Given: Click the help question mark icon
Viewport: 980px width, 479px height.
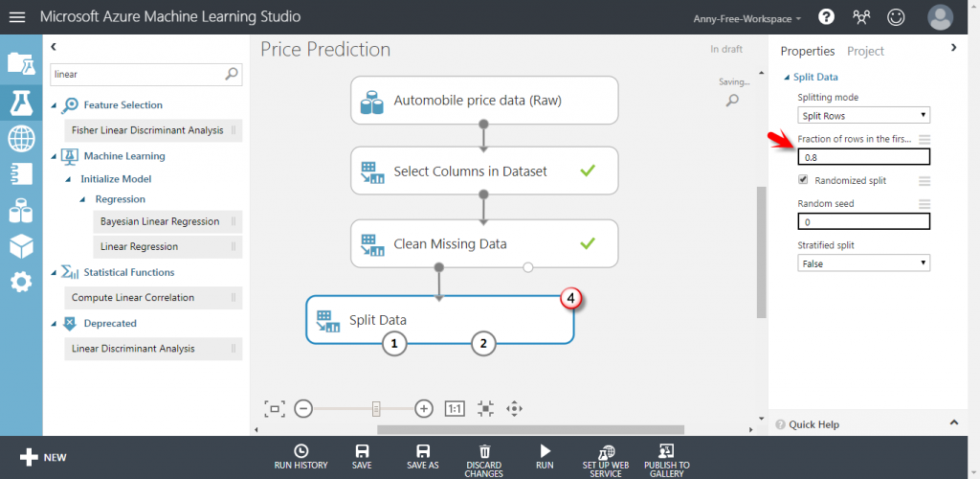Looking at the screenshot, I should (x=826, y=17).
